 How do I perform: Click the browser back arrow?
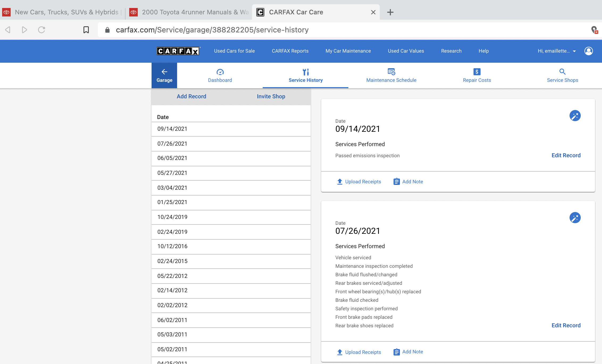click(x=8, y=30)
